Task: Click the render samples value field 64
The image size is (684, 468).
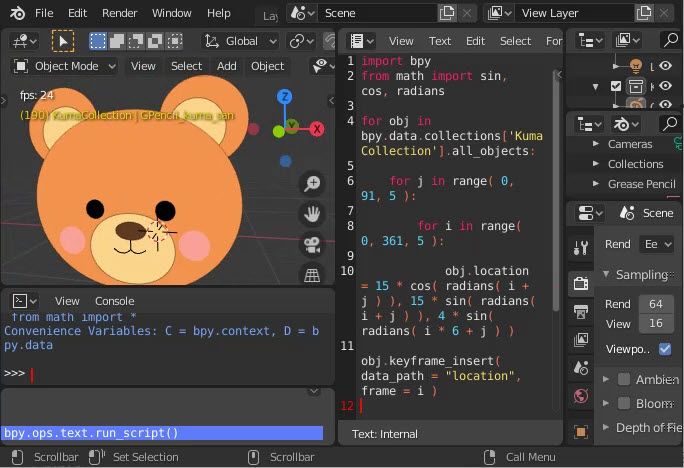Action: tap(656, 304)
